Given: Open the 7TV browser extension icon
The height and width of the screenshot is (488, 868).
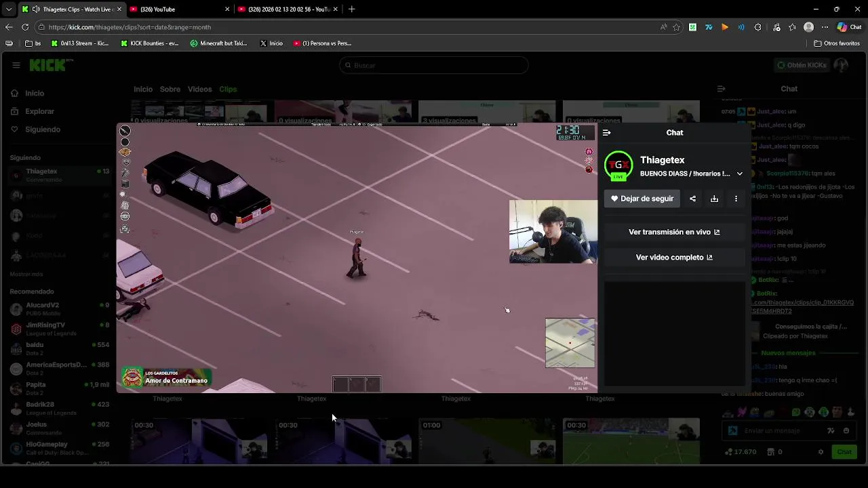Looking at the screenshot, I should [709, 27].
